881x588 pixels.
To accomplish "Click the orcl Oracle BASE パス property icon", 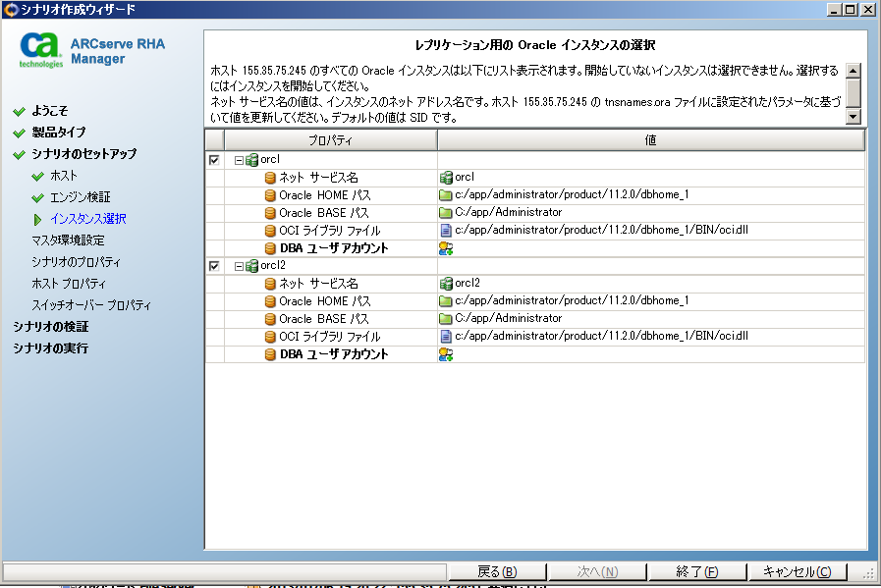I will pos(270,213).
